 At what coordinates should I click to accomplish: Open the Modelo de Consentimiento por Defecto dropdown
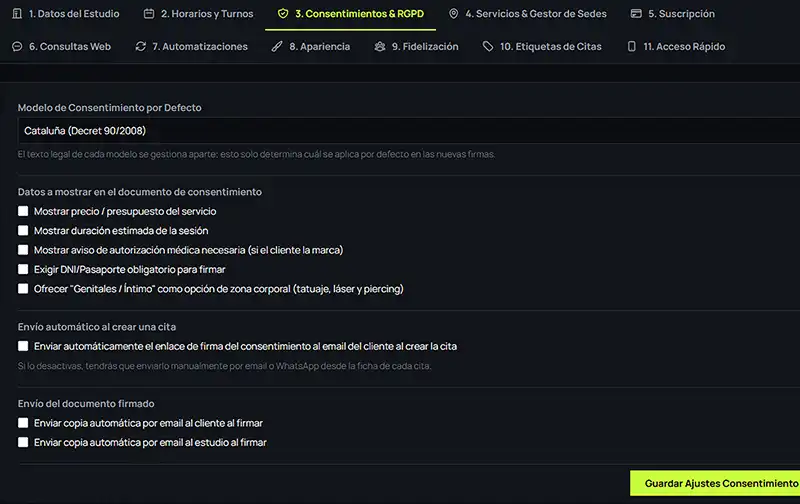coord(409,131)
